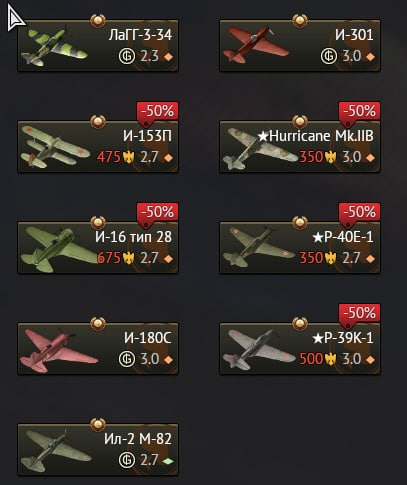Click the gold medal above И-301
Viewport: 407px width, 485px height.
pyautogui.click(x=300, y=21)
